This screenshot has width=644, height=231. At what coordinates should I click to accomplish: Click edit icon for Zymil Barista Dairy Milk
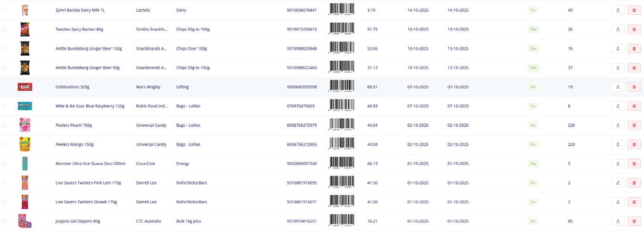tap(618, 10)
